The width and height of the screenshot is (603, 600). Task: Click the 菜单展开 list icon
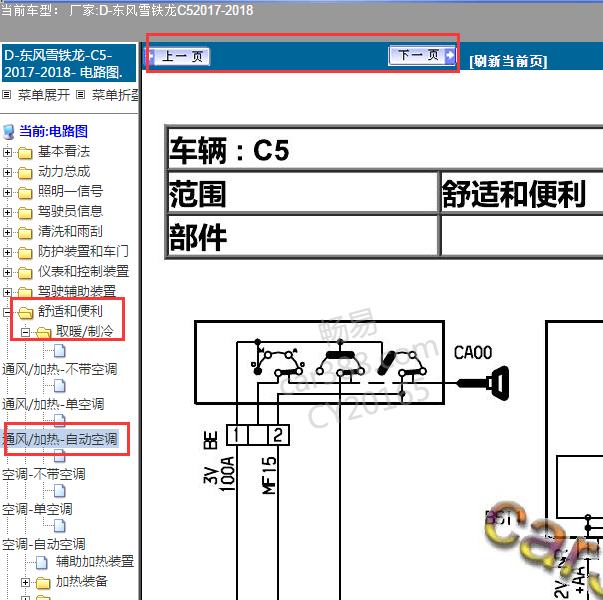[x=7, y=94]
